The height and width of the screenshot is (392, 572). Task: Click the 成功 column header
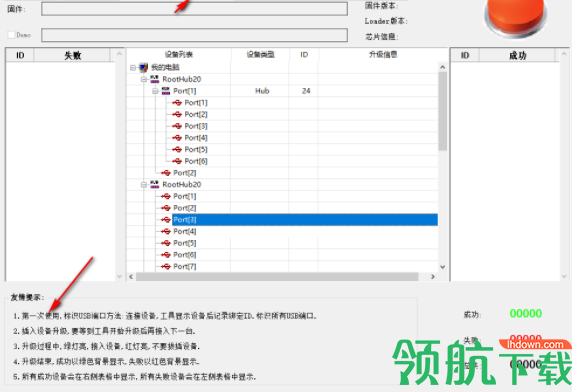(518, 55)
